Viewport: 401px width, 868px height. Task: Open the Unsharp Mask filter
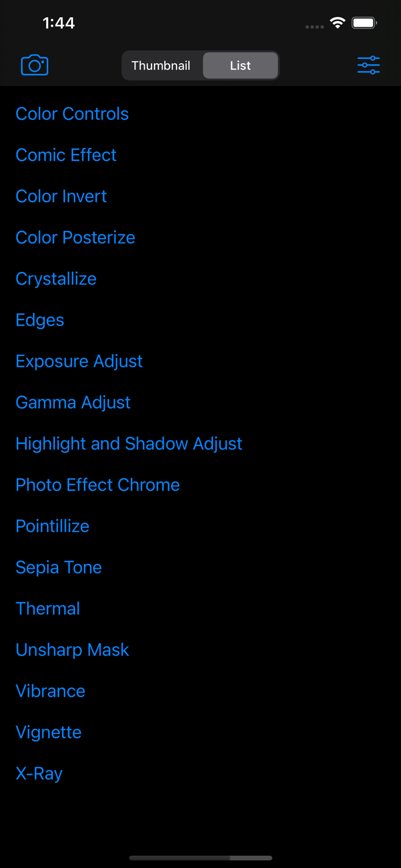pyautogui.click(x=72, y=650)
